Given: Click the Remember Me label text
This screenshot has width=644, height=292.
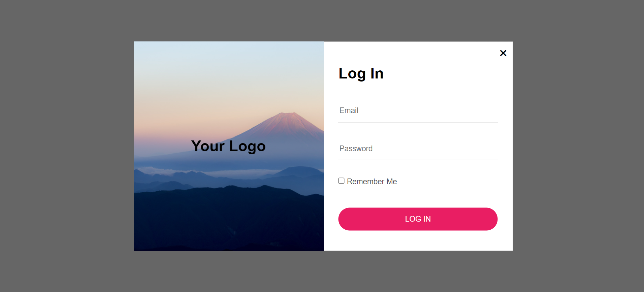Looking at the screenshot, I should 372,182.
